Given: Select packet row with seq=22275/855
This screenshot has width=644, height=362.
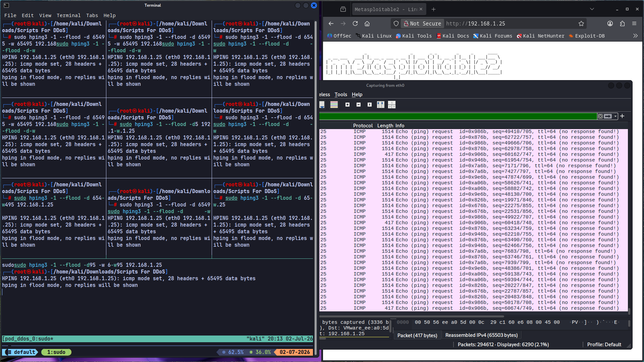Looking at the screenshot, I should (x=473, y=206).
